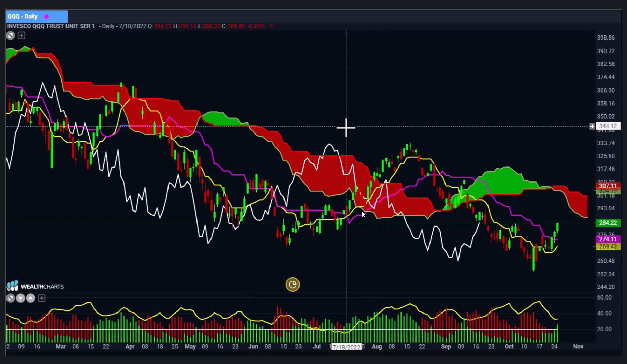Click the magenta 274.11 price tag
The width and height of the screenshot is (627, 364).
608,239
